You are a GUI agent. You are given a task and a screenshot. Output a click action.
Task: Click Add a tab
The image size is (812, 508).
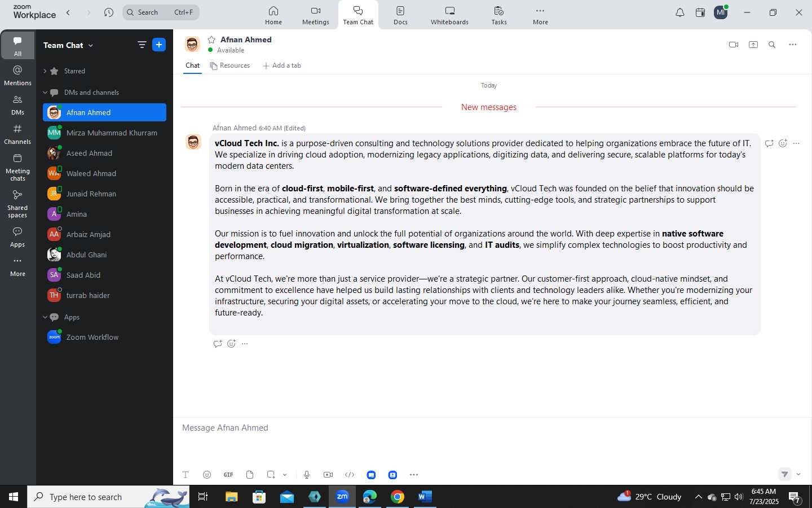click(282, 65)
